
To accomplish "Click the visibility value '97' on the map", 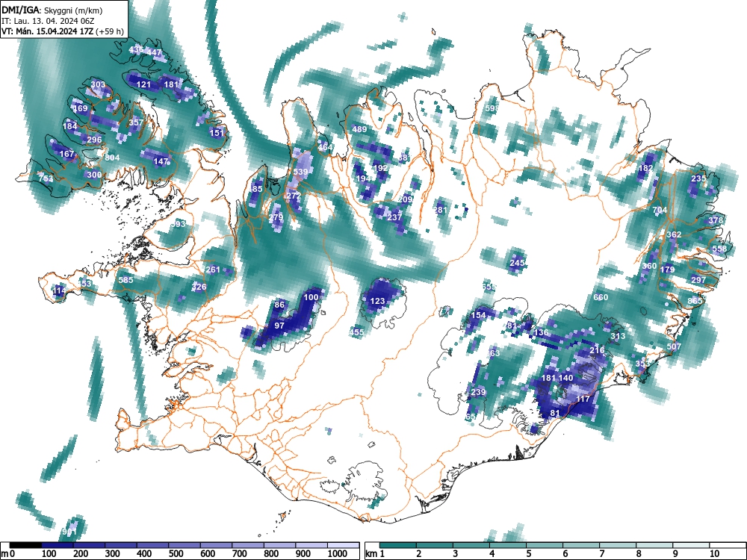I will pyautogui.click(x=279, y=326).
